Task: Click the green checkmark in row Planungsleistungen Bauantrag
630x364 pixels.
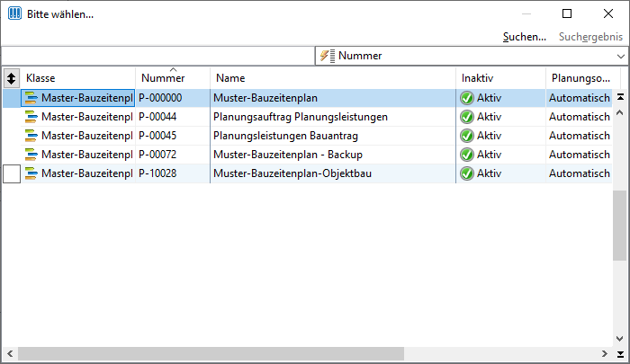Action: pos(467,136)
